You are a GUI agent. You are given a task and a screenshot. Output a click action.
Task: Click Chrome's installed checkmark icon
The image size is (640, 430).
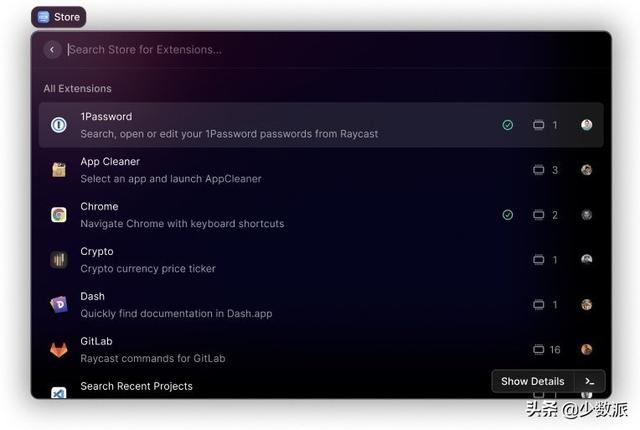[508, 215]
